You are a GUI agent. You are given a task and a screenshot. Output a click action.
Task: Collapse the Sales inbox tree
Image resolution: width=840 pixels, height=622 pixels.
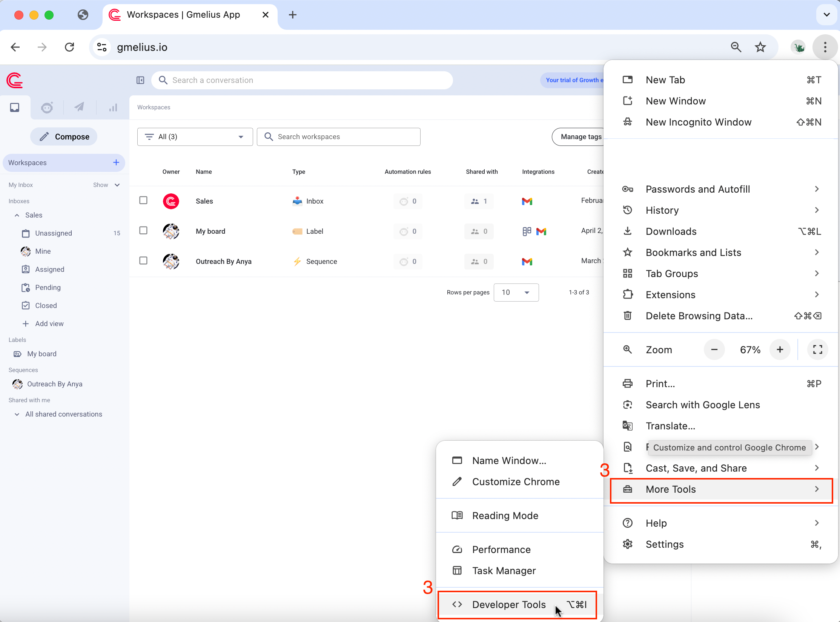[17, 215]
